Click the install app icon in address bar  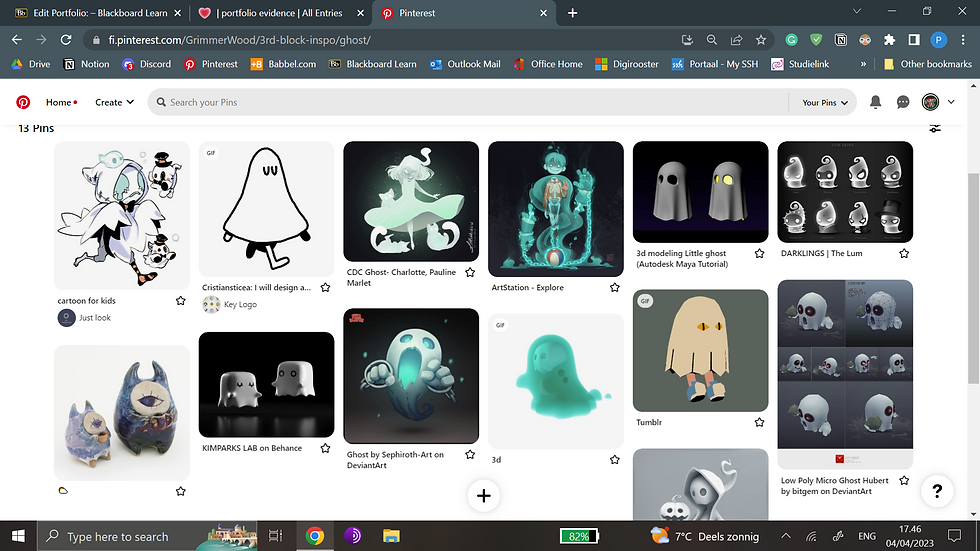click(x=687, y=40)
